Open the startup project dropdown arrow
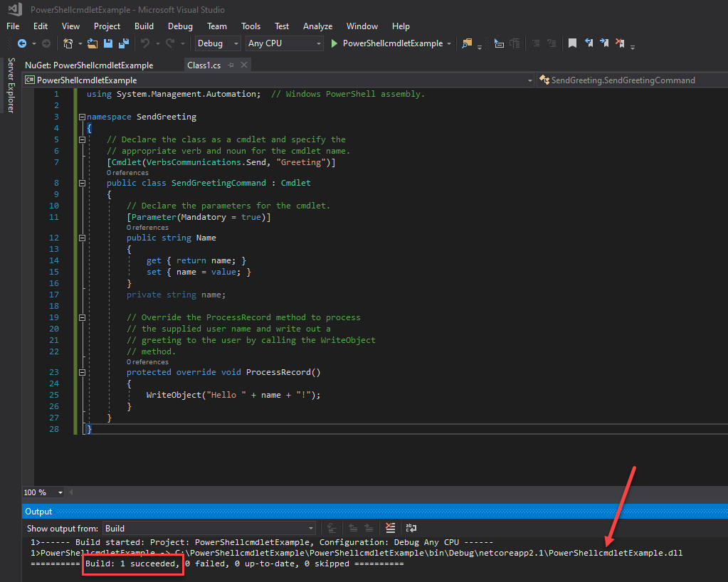 449,43
